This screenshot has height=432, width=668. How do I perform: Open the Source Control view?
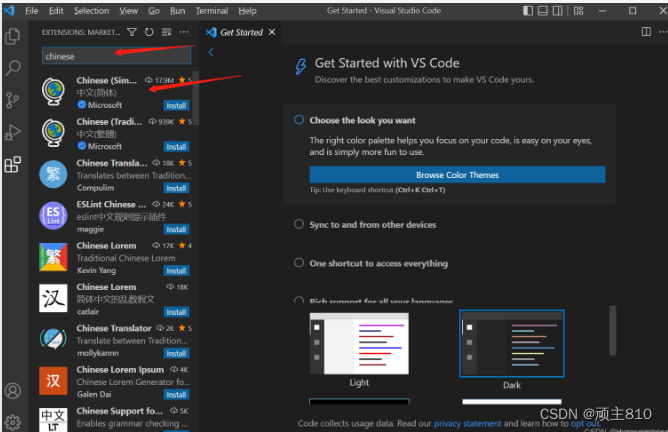point(12,101)
